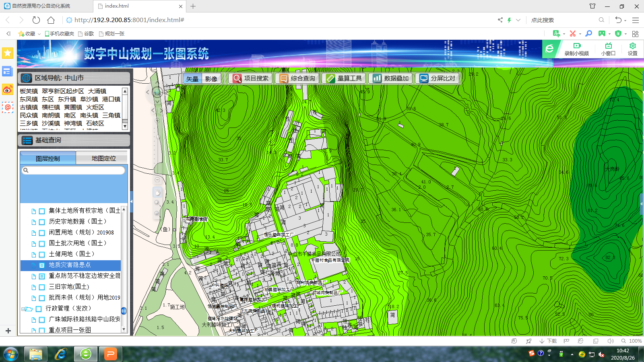The height and width of the screenshot is (362, 644).
Task: Open the 项目搜索 project search tool
Action: (x=250, y=78)
